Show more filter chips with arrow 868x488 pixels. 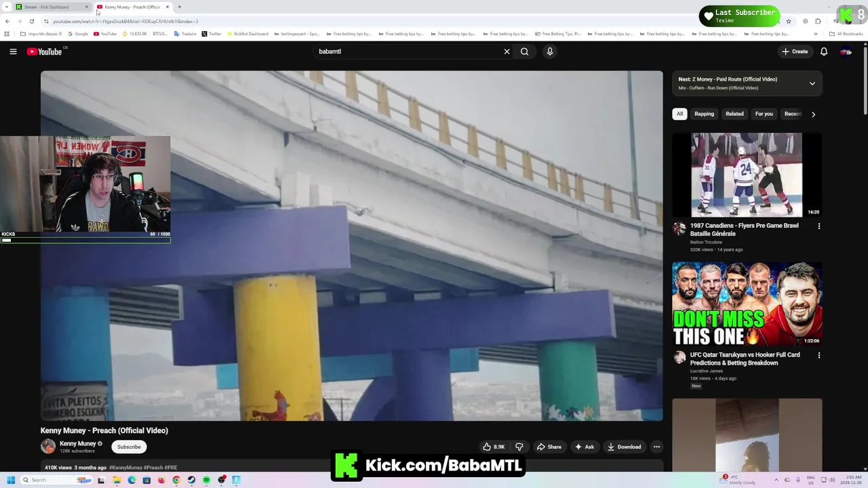(813, 114)
